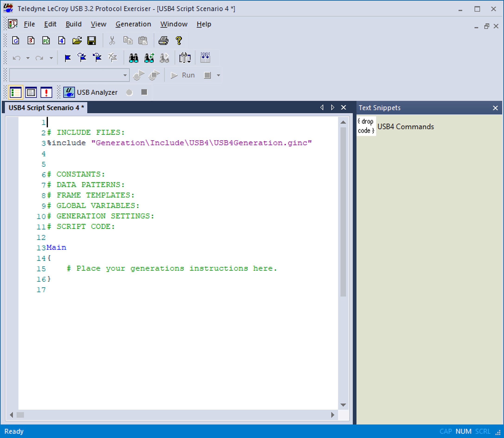This screenshot has width=504, height=438.
Task: Open the dropdown arrow beside the stop button
Action: [x=219, y=75]
